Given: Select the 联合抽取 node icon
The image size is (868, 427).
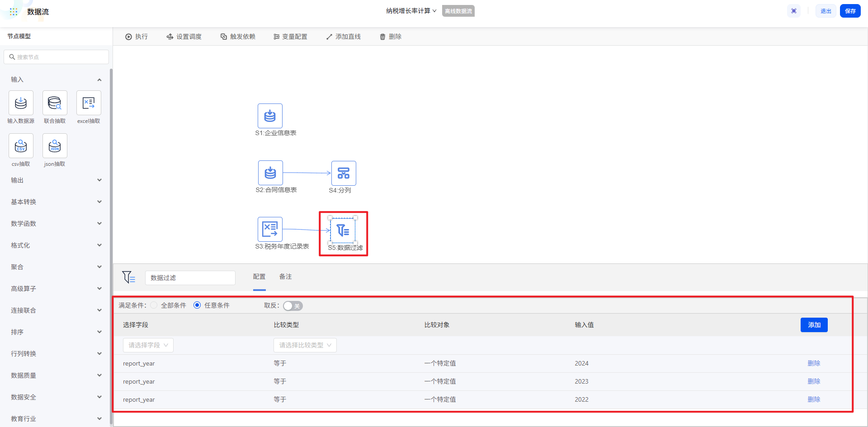Looking at the screenshot, I should [x=55, y=103].
